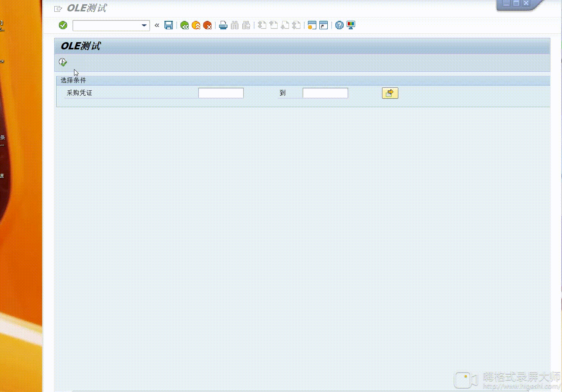Open the Customize Local Layout icon
This screenshot has width=562, height=392.
click(x=351, y=25)
